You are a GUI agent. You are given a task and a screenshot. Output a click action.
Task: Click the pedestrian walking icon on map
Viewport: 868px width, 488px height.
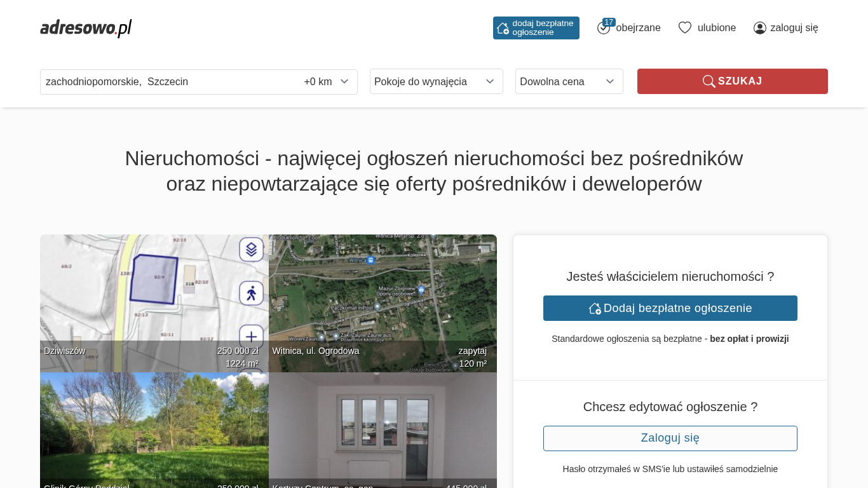tap(251, 293)
